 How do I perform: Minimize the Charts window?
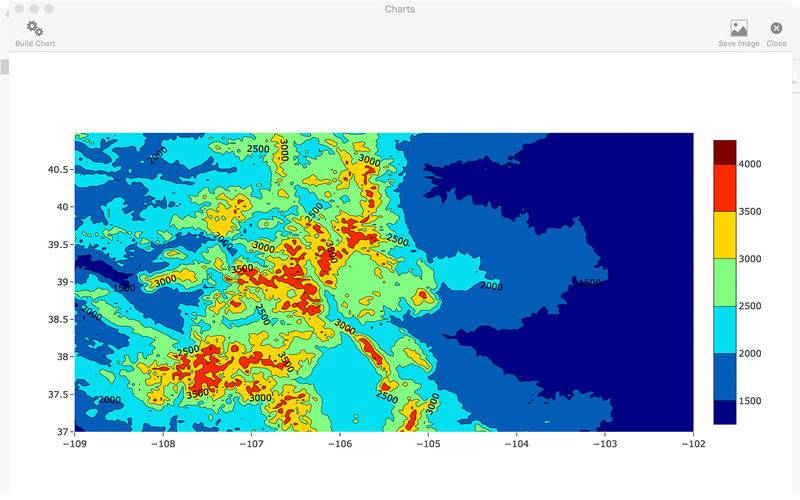click(x=33, y=9)
